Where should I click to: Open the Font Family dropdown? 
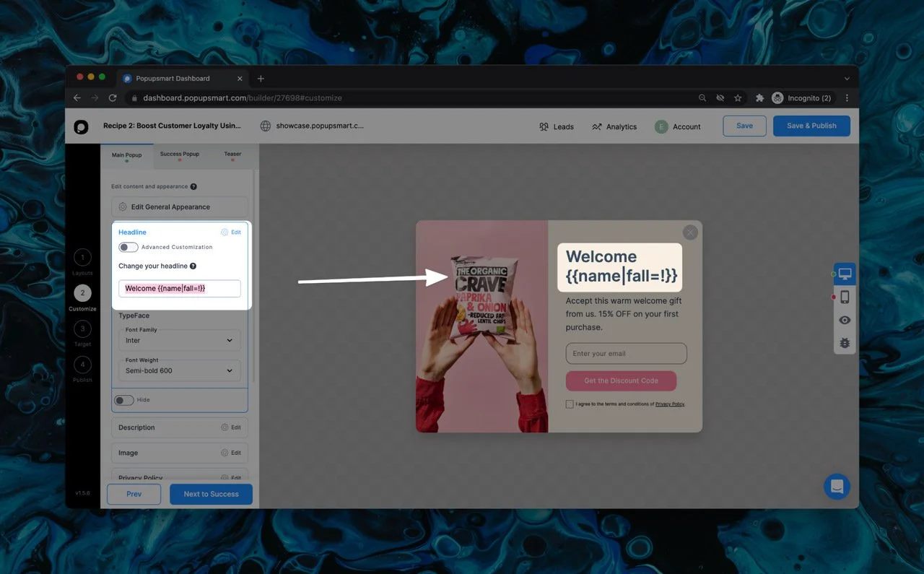click(x=179, y=340)
